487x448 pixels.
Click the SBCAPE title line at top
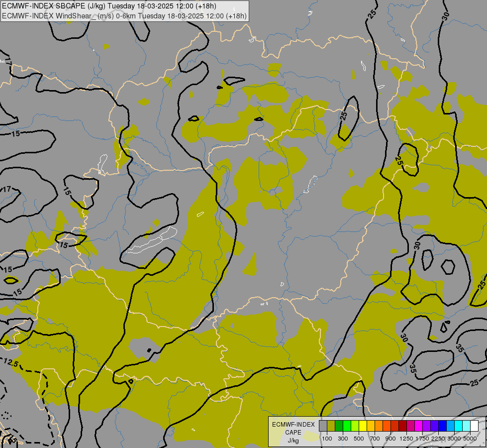(x=109, y=6)
